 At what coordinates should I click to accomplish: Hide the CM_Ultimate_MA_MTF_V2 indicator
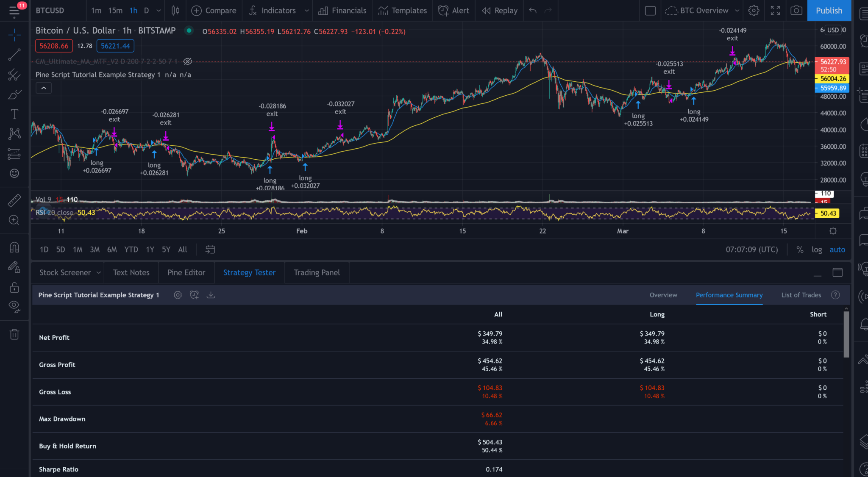188,61
